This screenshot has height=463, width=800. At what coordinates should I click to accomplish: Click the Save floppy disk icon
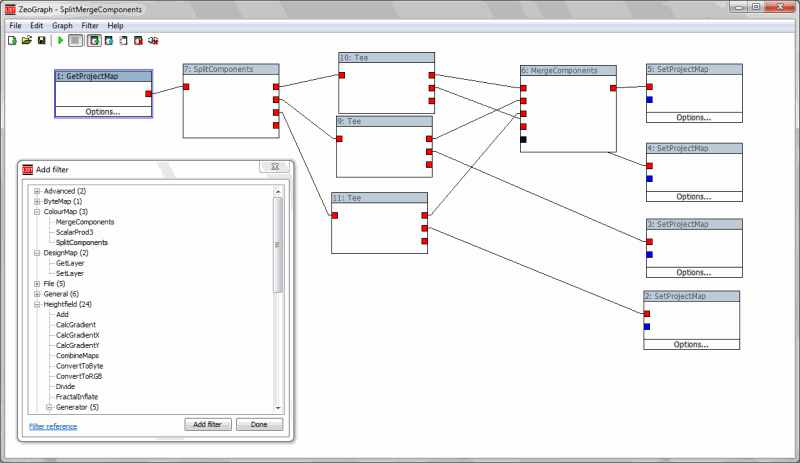click(41, 41)
